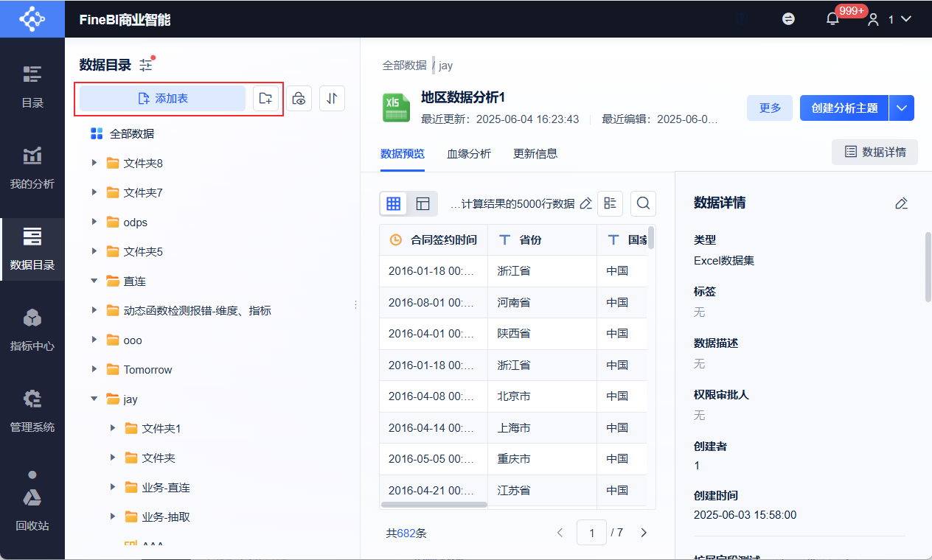932x560 pixels.
Task: Click the 重庆市 cell
Action: (x=542, y=458)
